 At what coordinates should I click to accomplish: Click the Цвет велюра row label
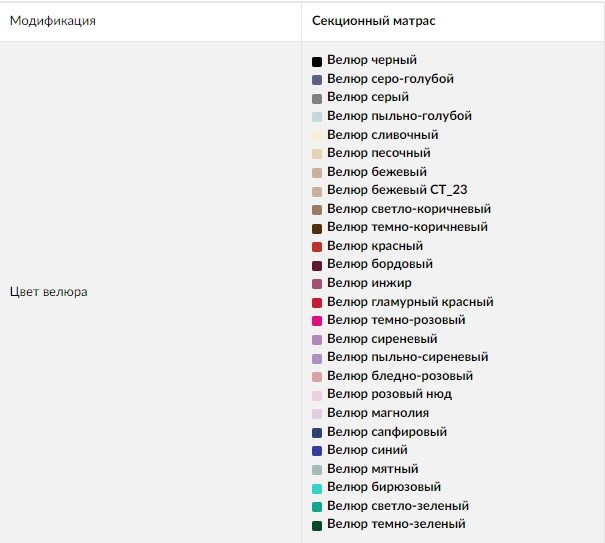coord(49,292)
